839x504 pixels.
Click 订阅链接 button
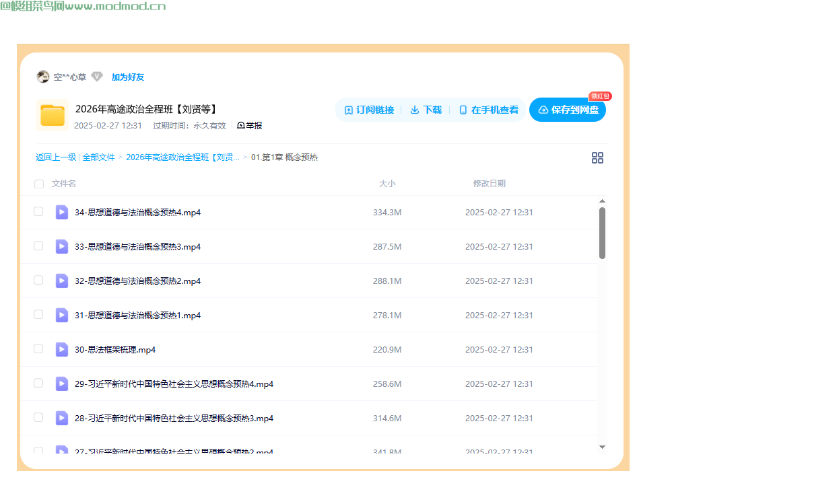pyautogui.click(x=369, y=110)
